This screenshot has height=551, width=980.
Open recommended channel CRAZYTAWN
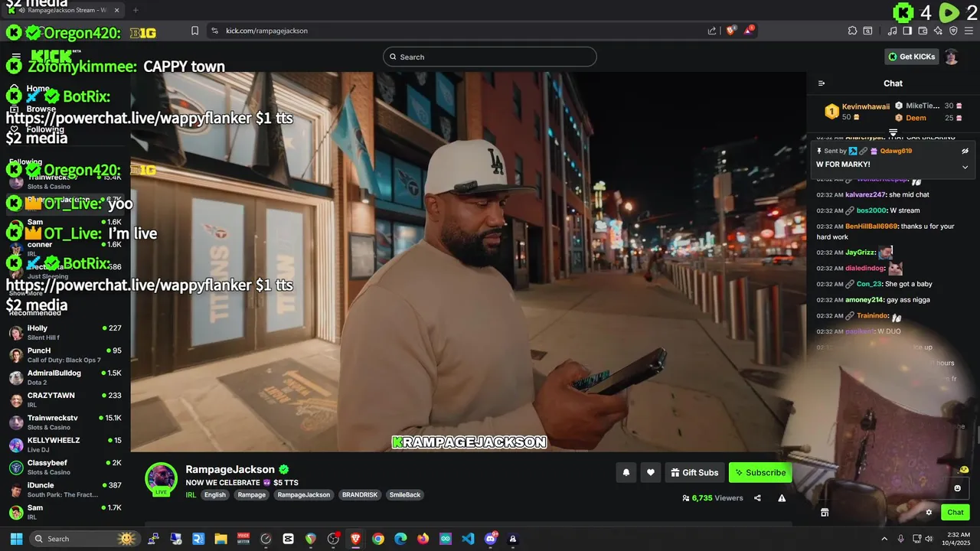65,399
